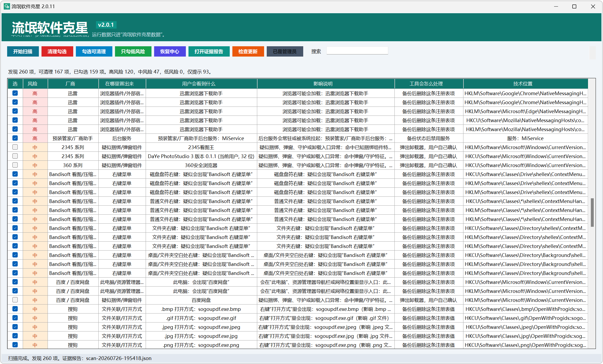Viewport: 603px width, 364px height.
Task: Click the app icon in title bar
Action: pos(7,6)
